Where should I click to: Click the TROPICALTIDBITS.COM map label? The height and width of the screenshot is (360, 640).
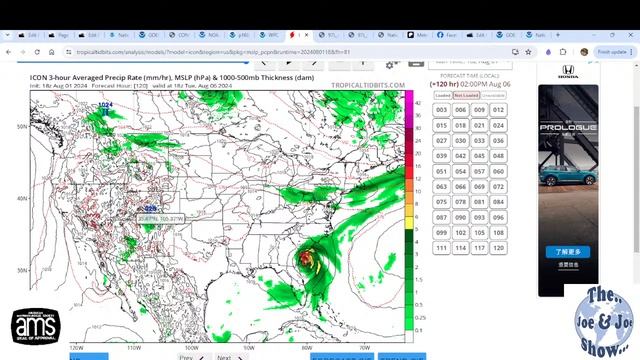[x=368, y=85]
